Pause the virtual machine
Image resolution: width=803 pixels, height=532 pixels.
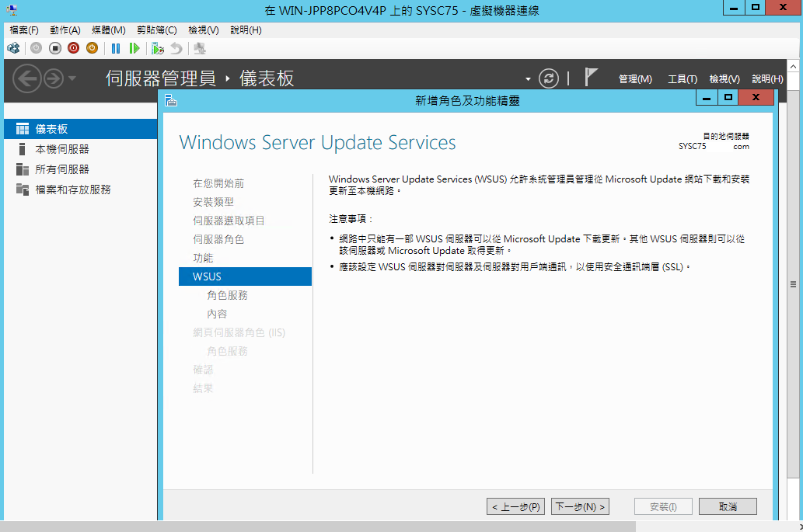tap(116, 49)
